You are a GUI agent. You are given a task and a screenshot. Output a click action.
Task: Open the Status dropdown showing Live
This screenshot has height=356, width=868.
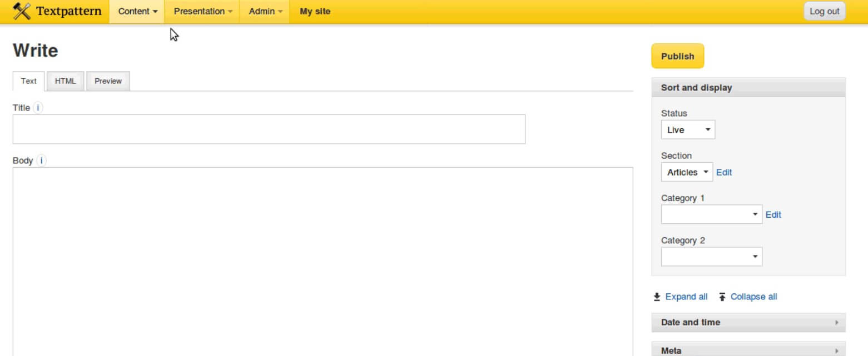click(x=688, y=130)
